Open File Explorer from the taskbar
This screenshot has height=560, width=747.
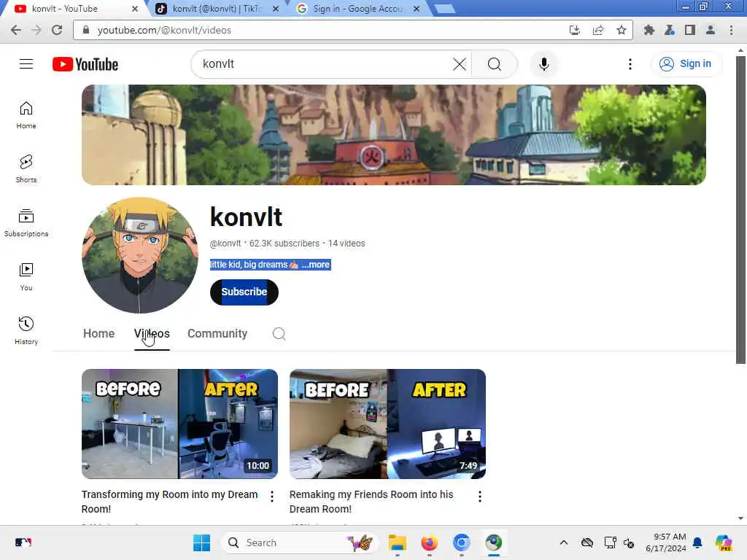point(397,542)
